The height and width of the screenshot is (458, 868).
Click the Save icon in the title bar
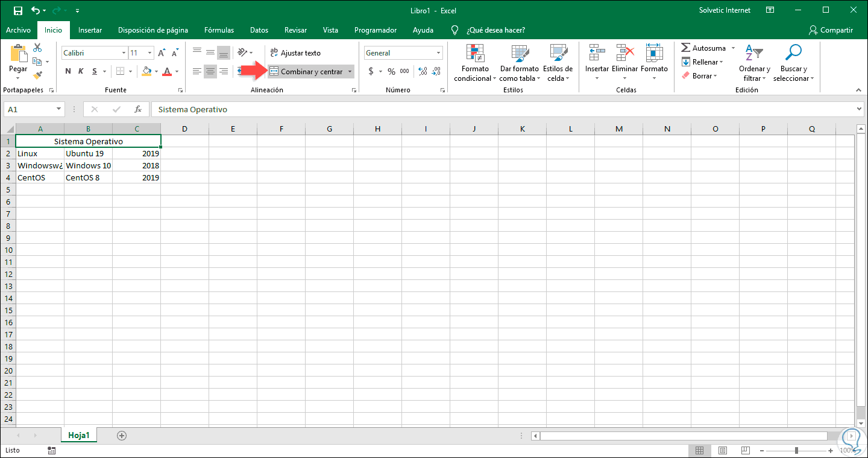coord(17,10)
